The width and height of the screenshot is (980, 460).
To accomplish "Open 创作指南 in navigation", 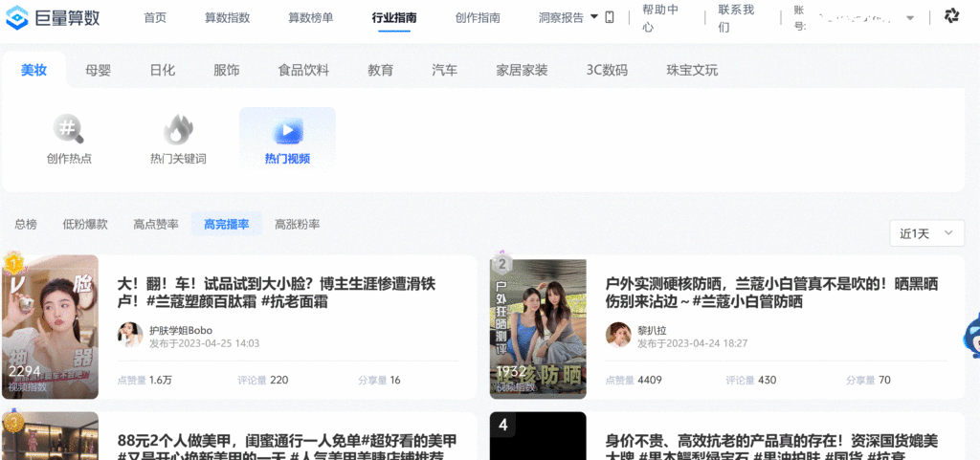I will 478,17.
